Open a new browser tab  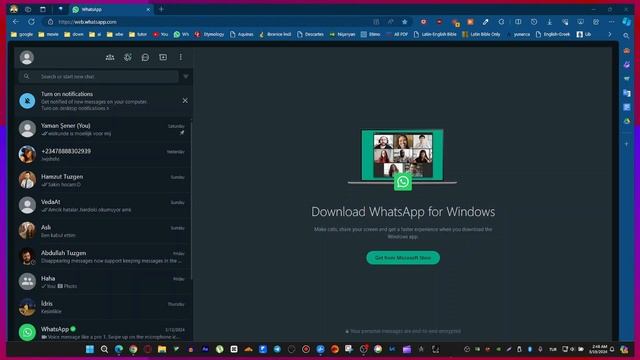pyautogui.click(x=161, y=9)
